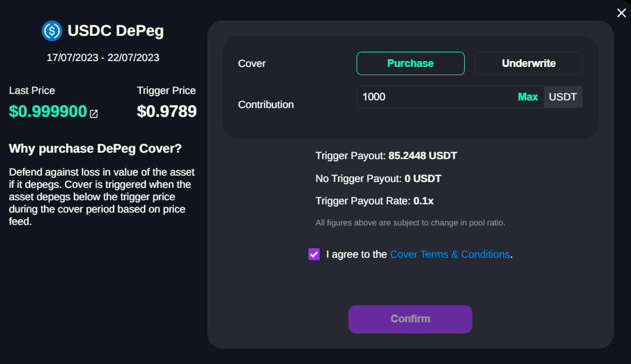The width and height of the screenshot is (631, 364).
Task: Switch to the Underwrite tab
Action: (x=528, y=63)
